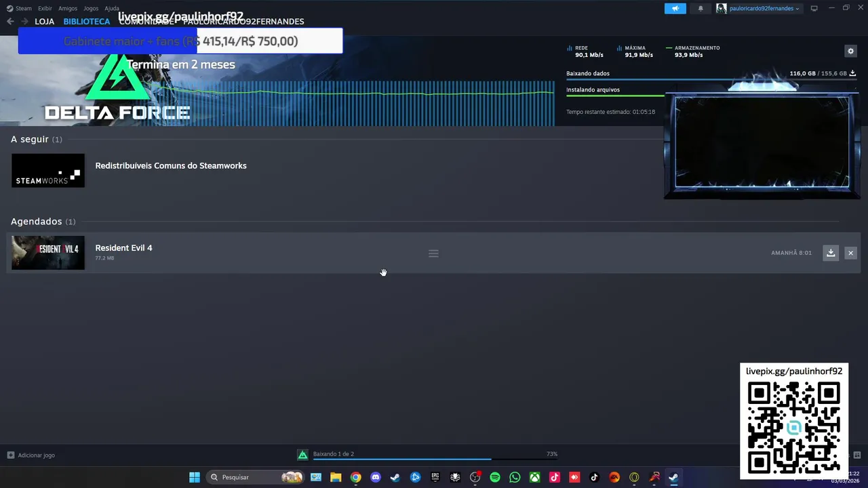The height and width of the screenshot is (488, 868).
Task: Switch to the LOJA tab
Action: (x=45, y=22)
